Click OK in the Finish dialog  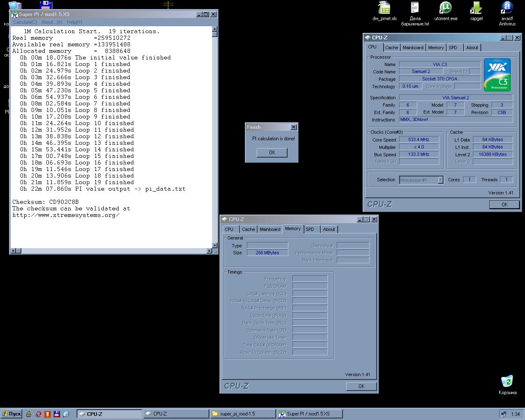pyautogui.click(x=272, y=153)
